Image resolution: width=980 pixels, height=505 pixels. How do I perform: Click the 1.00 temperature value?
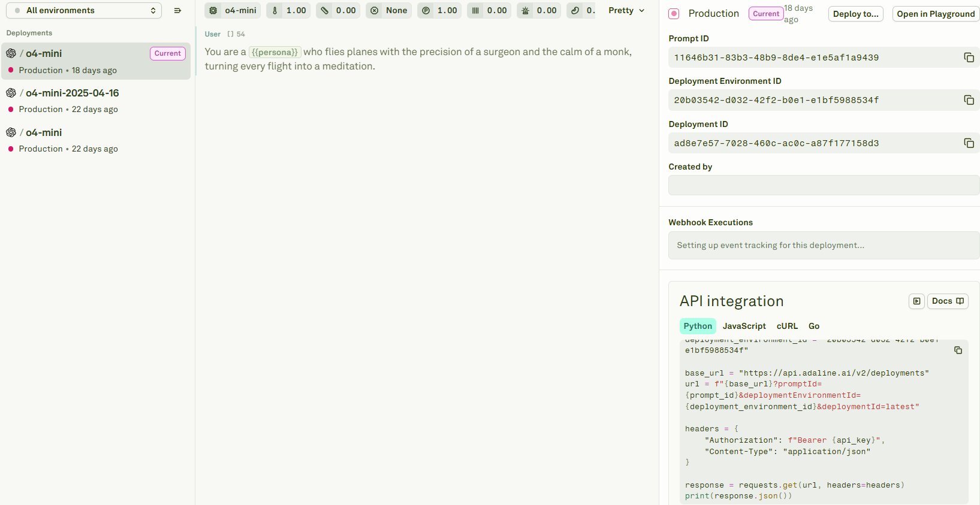pyautogui.click(x=296, y=10)
